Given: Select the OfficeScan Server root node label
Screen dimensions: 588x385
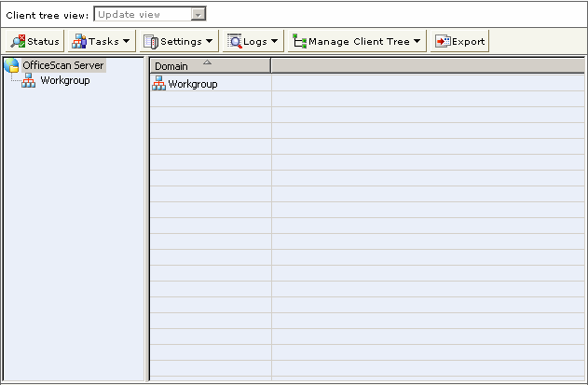Looking at the screenshot, I should pyautogui.click(x=63, y=65).
